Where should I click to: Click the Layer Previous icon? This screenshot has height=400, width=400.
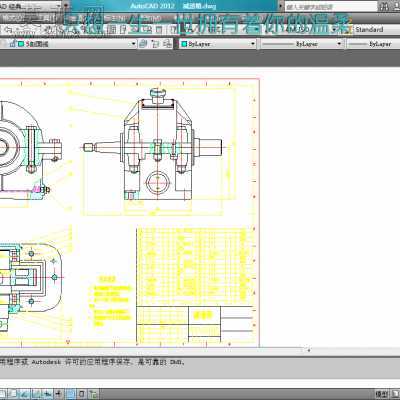155,44
